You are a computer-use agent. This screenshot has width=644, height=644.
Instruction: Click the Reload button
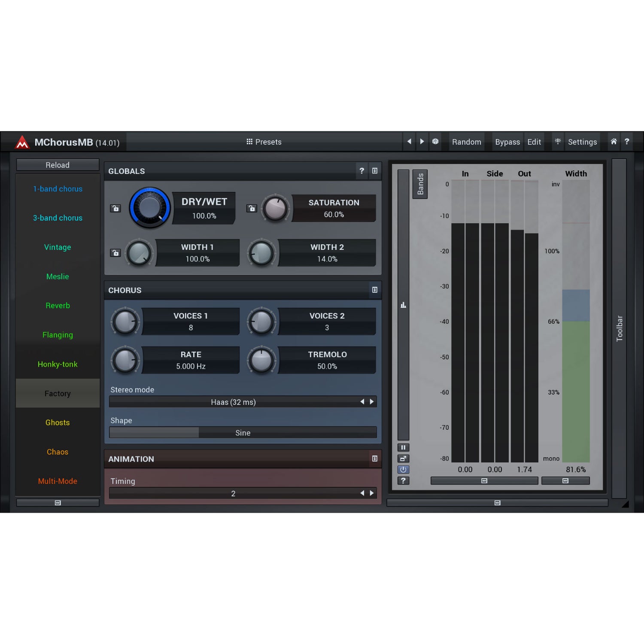click(x=58, y=165)
